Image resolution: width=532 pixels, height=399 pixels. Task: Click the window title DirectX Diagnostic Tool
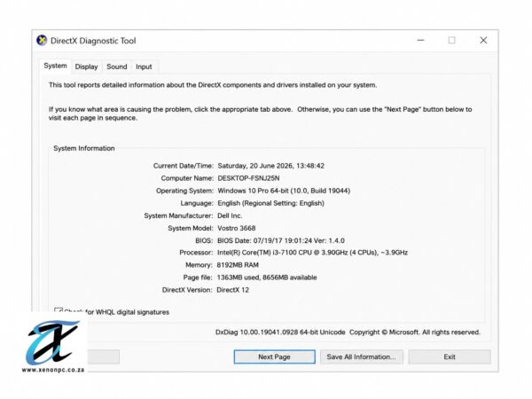[x=93, y=41]
